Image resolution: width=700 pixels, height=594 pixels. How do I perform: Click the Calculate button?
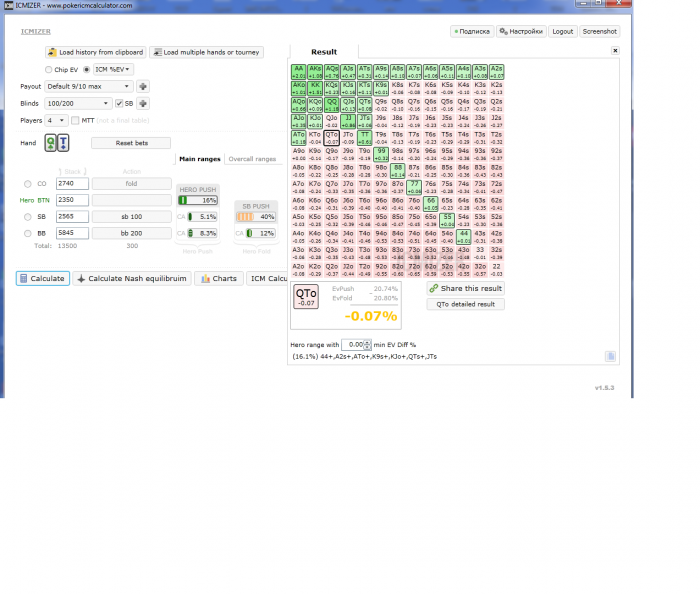click(43, 278)
